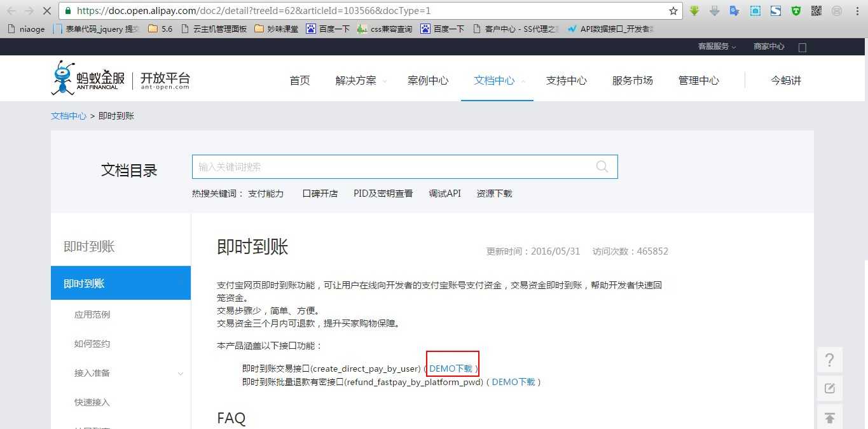
Task: Open the 客户中心 - SS代理 bookmark
Action: 516,29
